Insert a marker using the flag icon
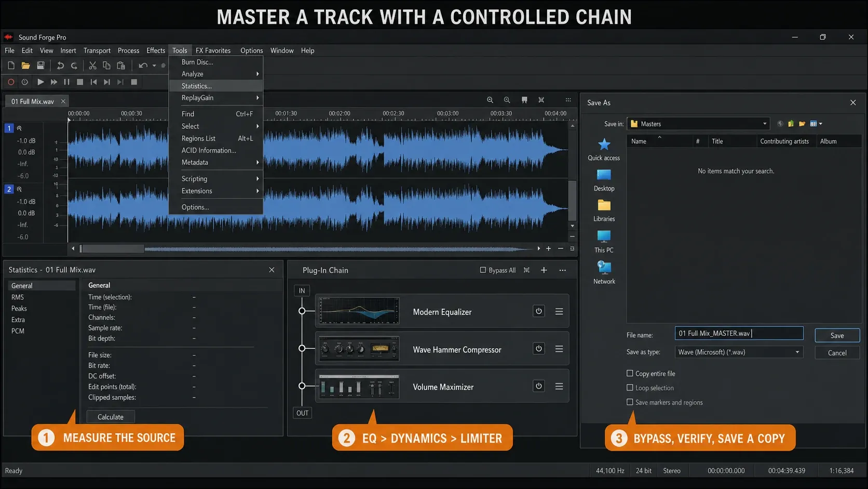Image resolution: width=868 pixels, height=489 pixels. 524,100
